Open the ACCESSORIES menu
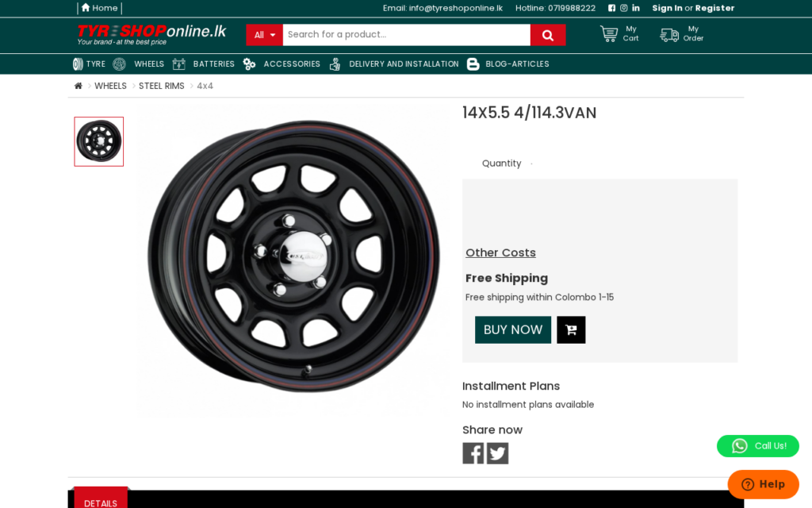 point(292,63)
